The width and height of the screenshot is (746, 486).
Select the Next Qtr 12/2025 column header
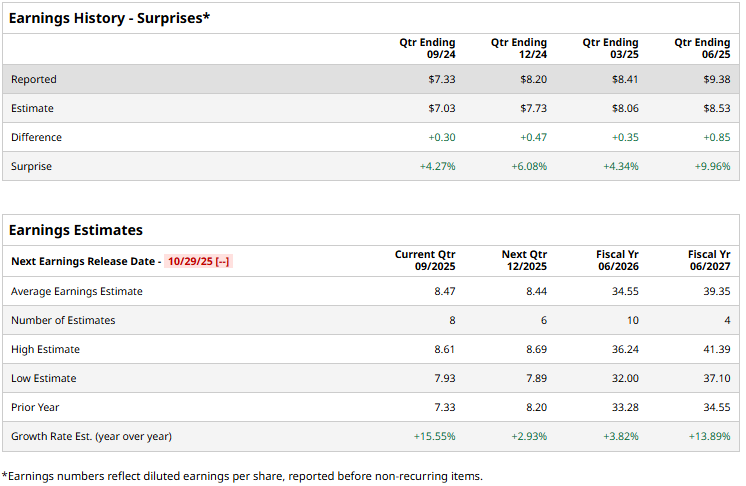525,260
